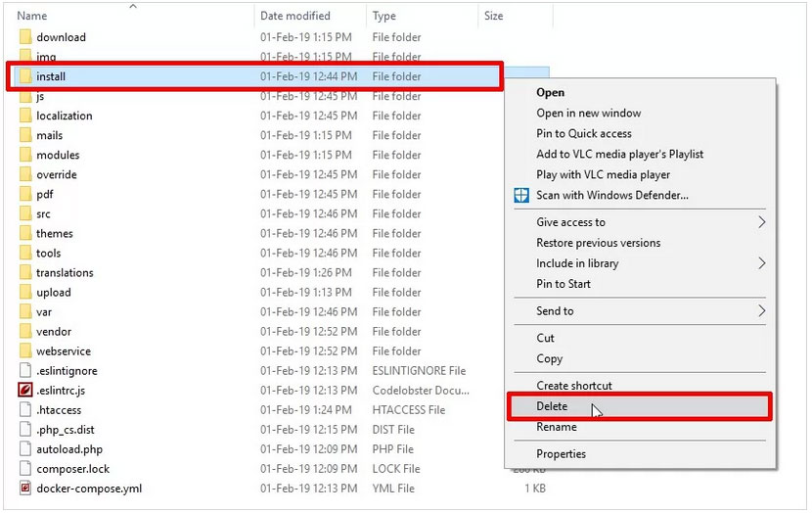This screenshot has width=812, height=513.
Task: Choose Open in new window
Action: tap(588, 113)
